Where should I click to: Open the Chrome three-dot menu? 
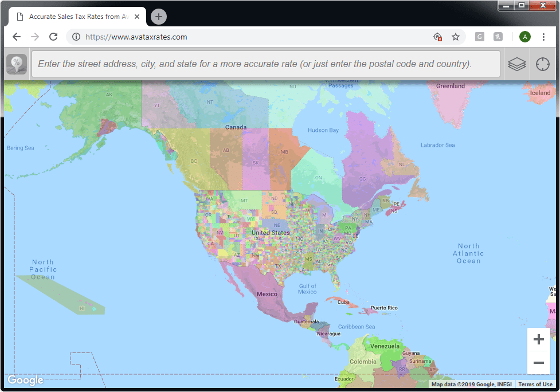coord(543,37)
